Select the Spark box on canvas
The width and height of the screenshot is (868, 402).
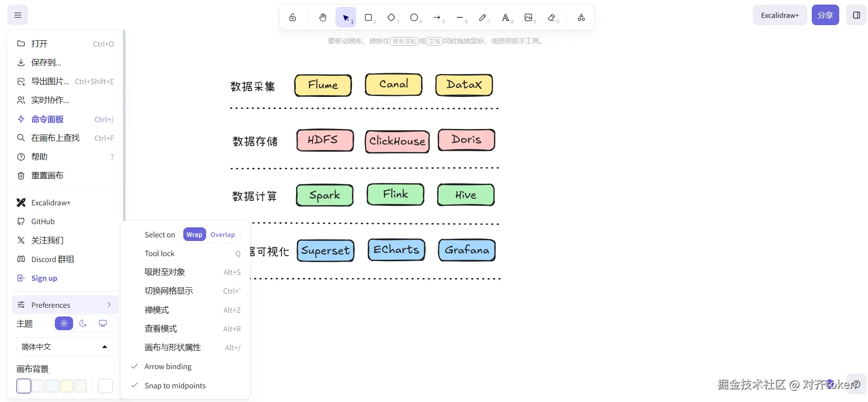tap(325, 195)
